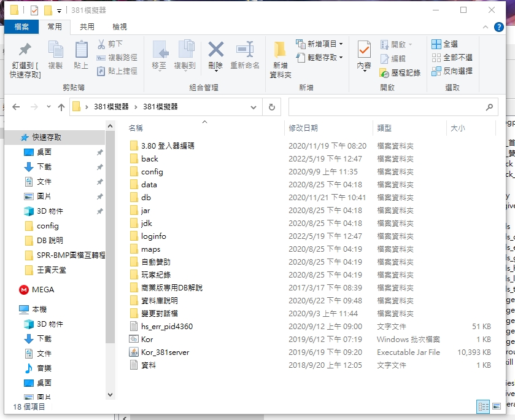Select the 3.80 登入器編碼 folder

click(162, 146)
